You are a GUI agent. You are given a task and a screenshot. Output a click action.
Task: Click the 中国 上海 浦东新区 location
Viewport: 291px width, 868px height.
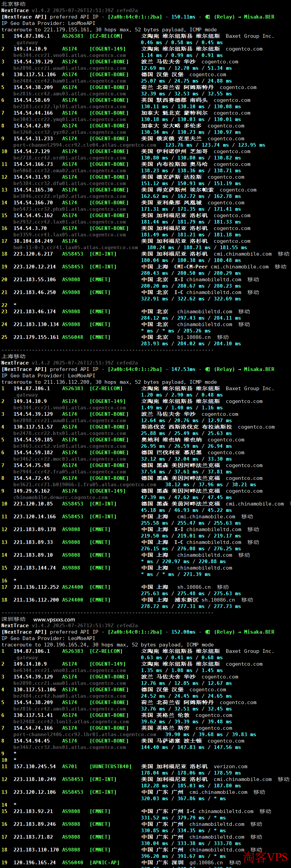(170, 600)
